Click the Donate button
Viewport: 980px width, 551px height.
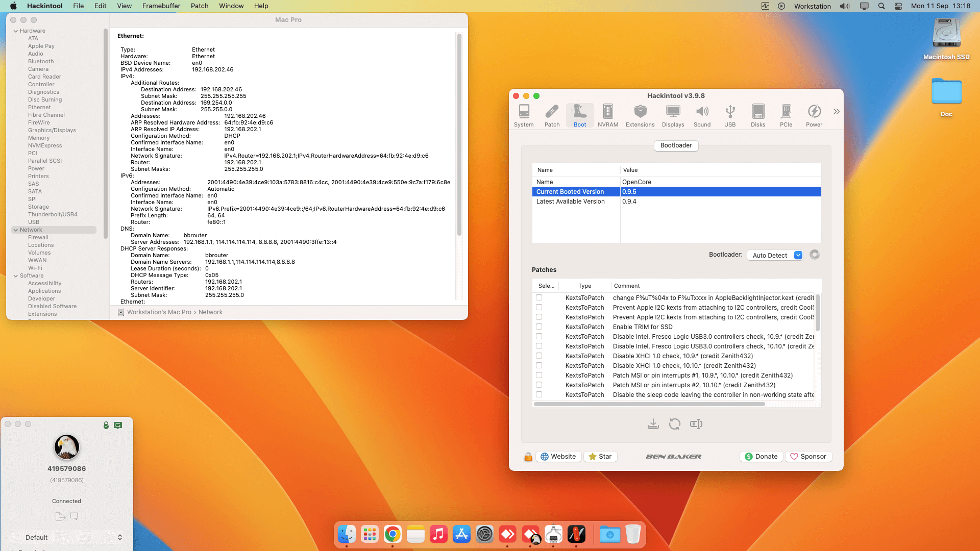coord(761,456)
